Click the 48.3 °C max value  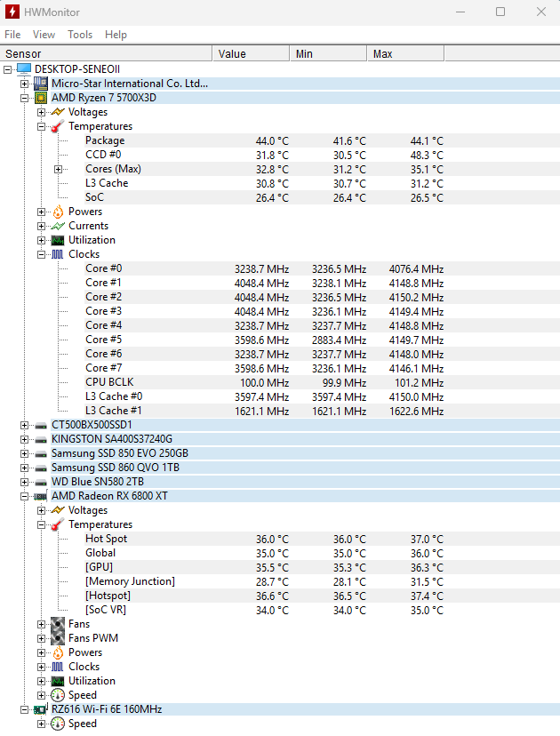tap(427, 156)
